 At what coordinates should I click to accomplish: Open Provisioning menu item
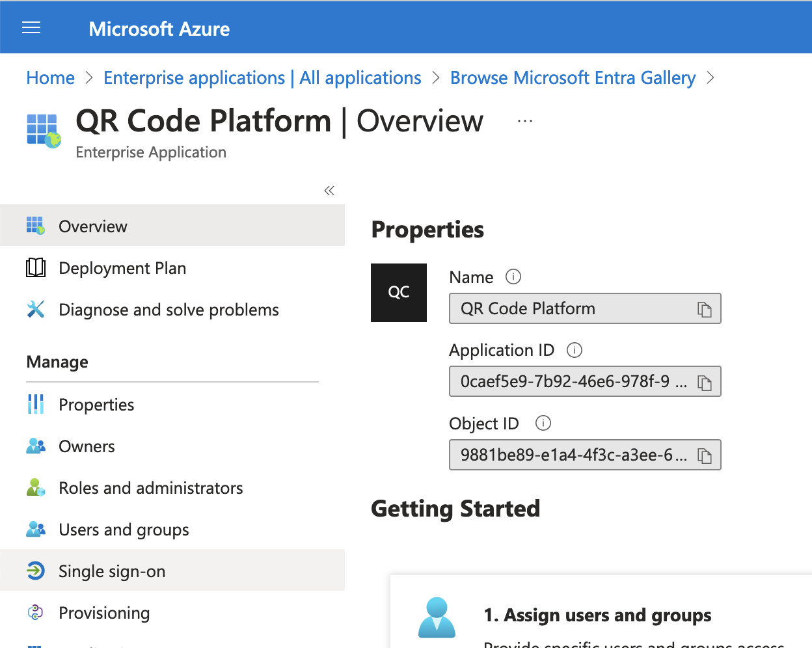(x=172, y=613)
